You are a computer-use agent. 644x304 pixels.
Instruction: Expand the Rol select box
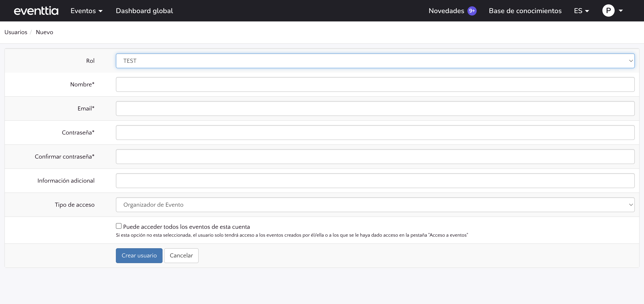pyautogui.click(x=375, y=61)
